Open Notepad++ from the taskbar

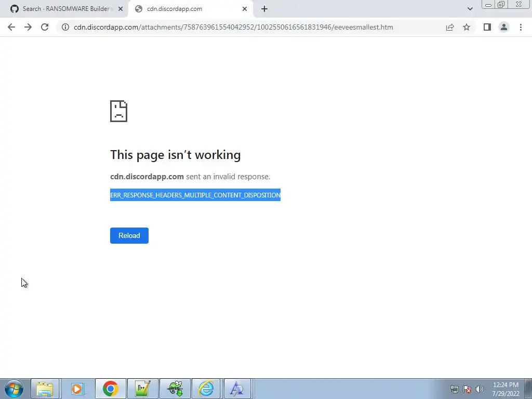[x=142, y=389]
